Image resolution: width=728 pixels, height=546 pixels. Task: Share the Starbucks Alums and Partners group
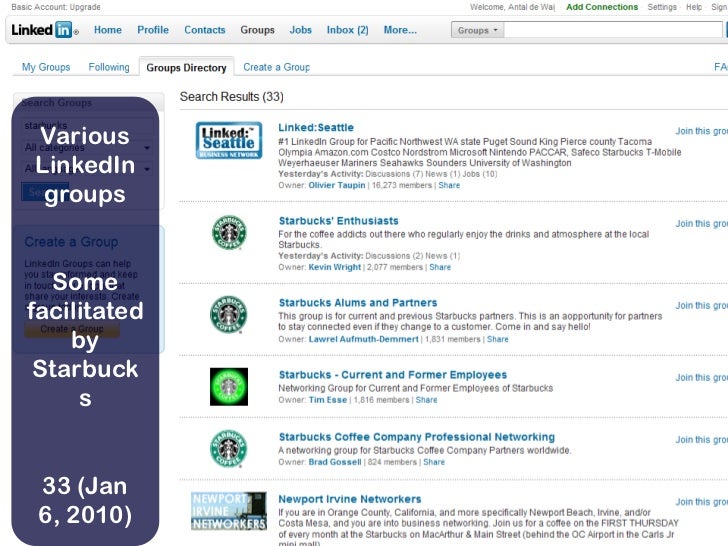[x=497, y=339]
